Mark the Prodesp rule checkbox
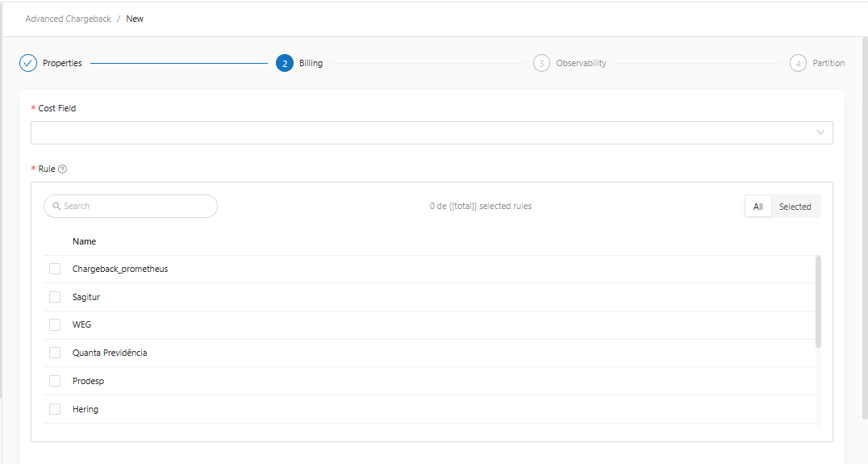The height and width of the screenshot is (464, 868). click(55, 381)
